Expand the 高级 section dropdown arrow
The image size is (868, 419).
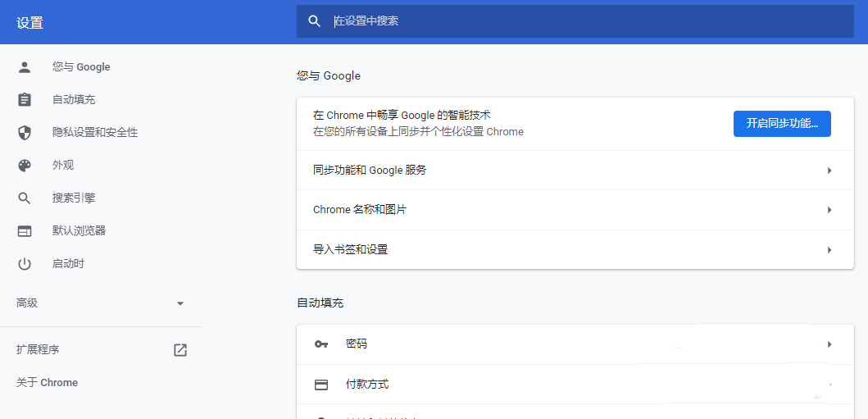click(180, 303)
